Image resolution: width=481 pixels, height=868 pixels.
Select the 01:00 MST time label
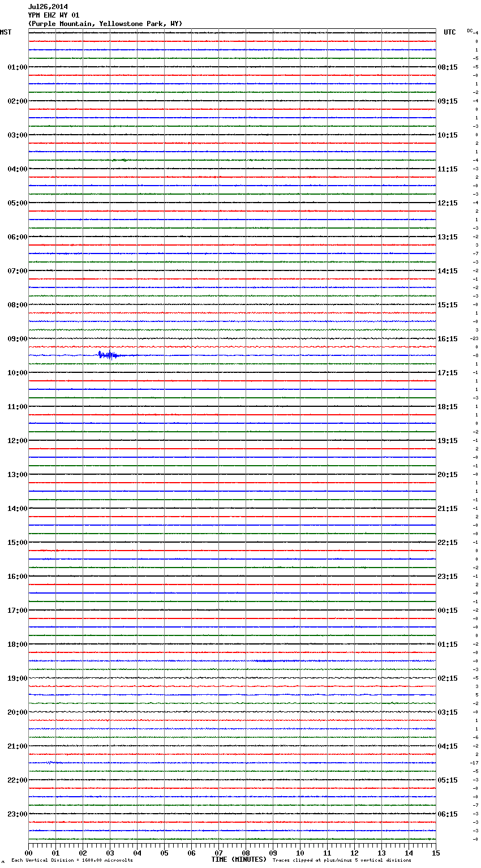point(17,67)
